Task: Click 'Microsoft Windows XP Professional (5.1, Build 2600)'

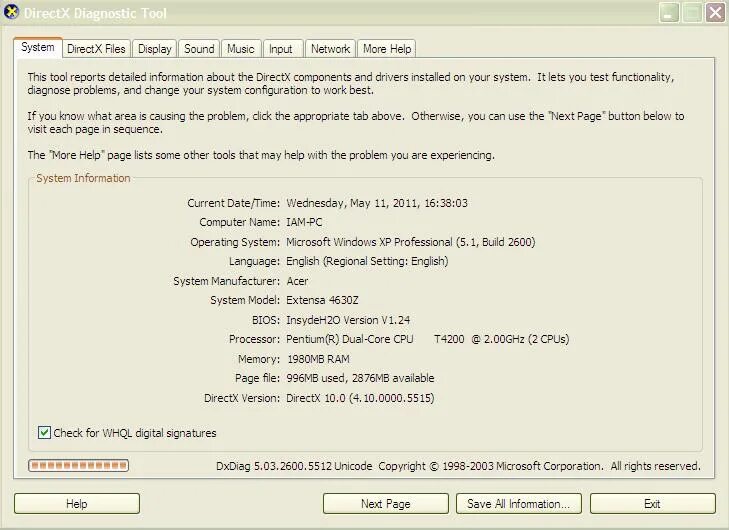Action: point(411,242)
